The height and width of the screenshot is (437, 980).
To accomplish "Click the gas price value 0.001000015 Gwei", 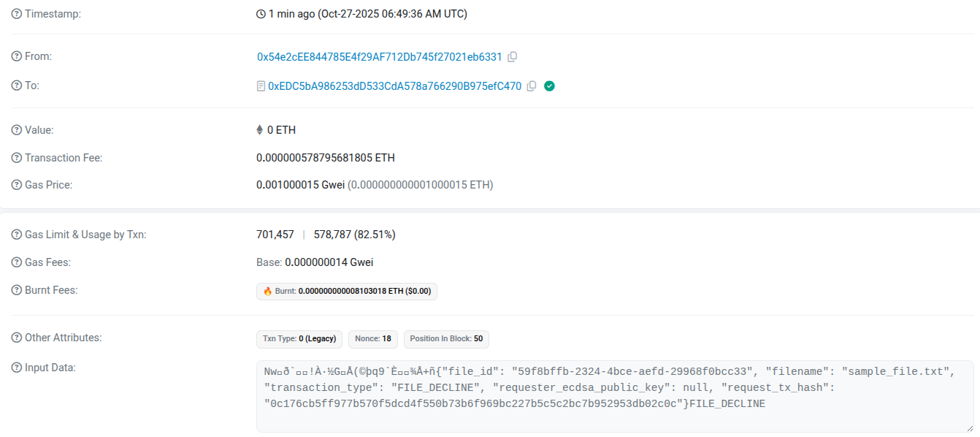I will click(x=300, y=185).
